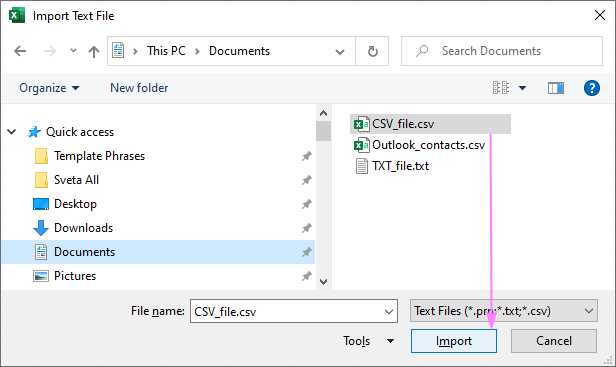The height and width of the screenshot is (367, 616).
Task: Select Downloads in navigation pane
Action: pyautogui.click(x=83, y=228)
